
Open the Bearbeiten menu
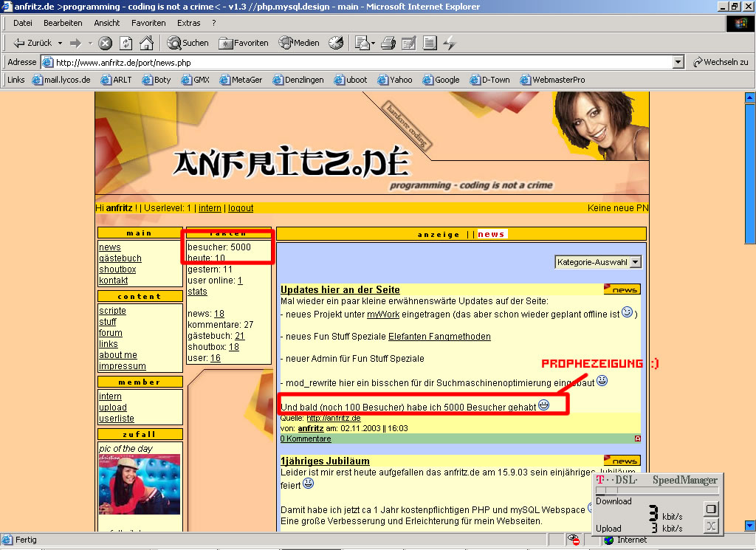coord(63,23)
